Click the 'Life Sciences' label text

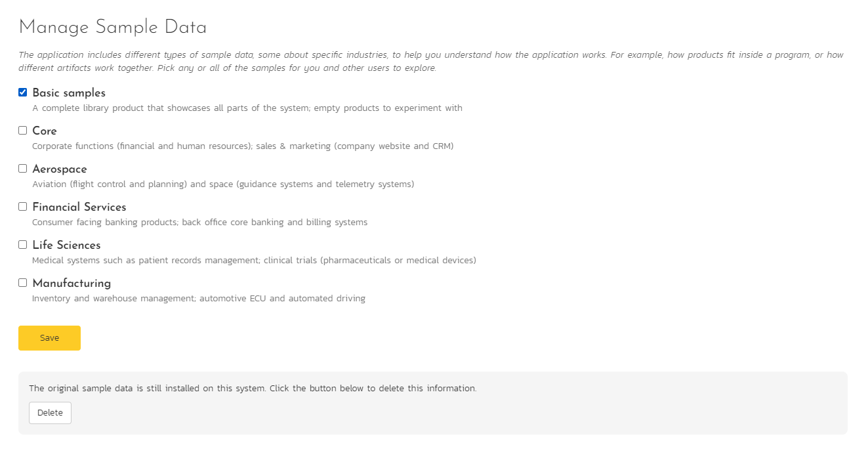point(66,246)
